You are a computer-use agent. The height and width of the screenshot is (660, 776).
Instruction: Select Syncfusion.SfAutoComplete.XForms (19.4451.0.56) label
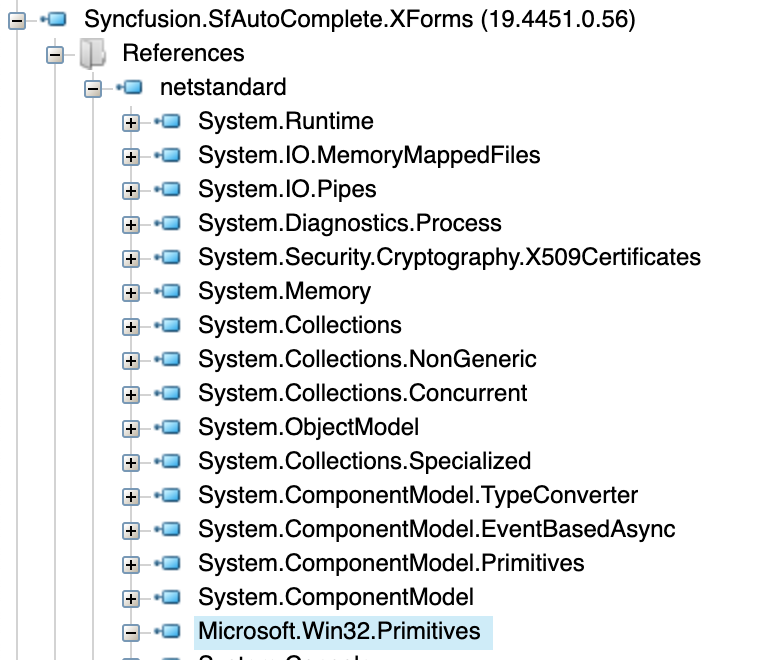pyautogui.click(x=360, y=20)
